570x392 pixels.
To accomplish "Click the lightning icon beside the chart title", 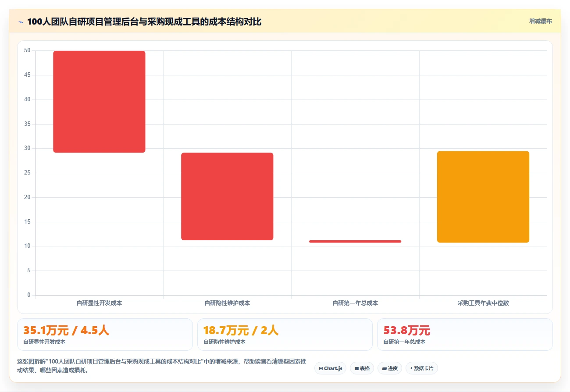I will click(21, 22).
